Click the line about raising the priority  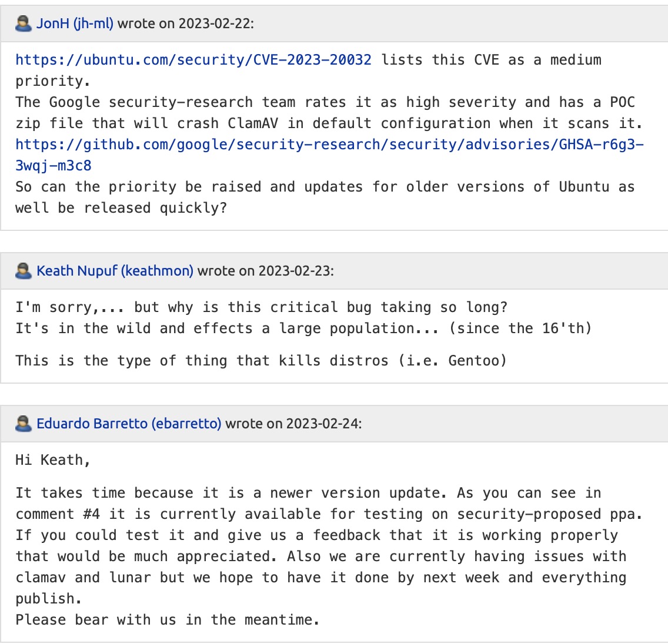pyautogui.click(x=325, y=187)
